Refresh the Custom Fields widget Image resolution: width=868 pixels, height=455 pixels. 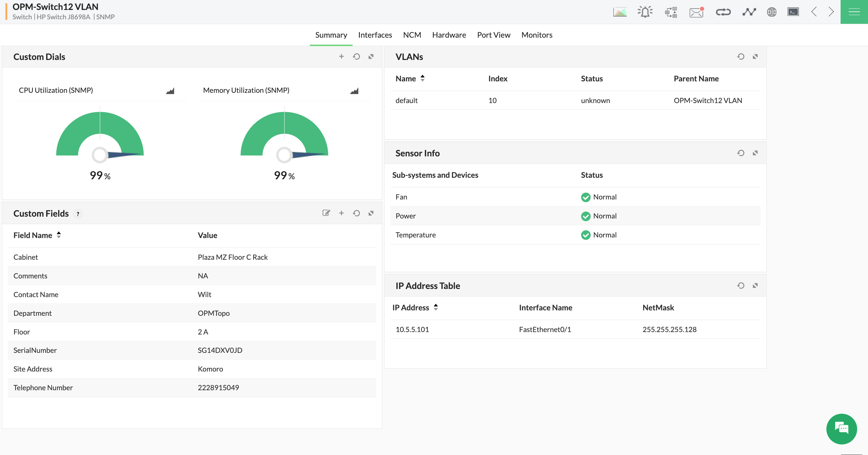coord(356,213)
